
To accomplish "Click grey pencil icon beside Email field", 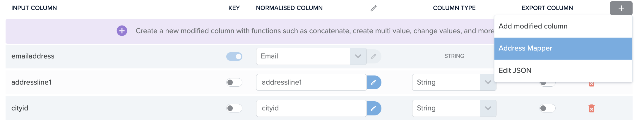I will 374,56.
